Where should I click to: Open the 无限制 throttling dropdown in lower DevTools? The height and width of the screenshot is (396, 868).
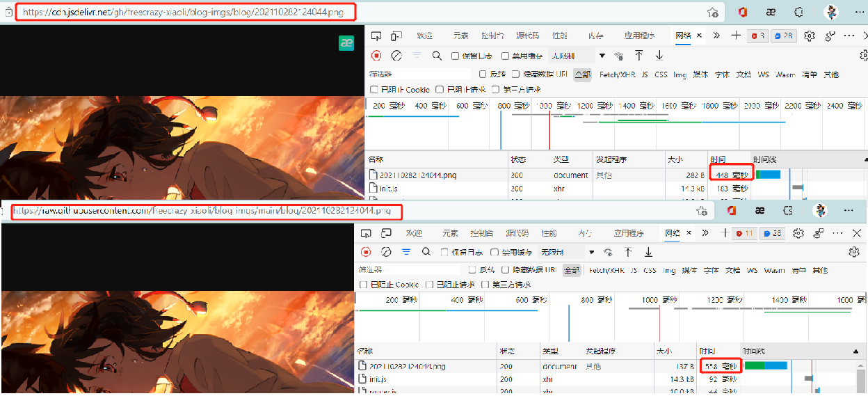[565, 252]
